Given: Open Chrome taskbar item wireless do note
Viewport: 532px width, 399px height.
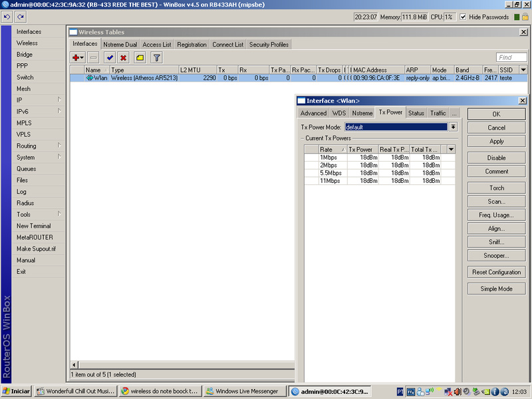Looking at the screenshot, I should 160,391.
